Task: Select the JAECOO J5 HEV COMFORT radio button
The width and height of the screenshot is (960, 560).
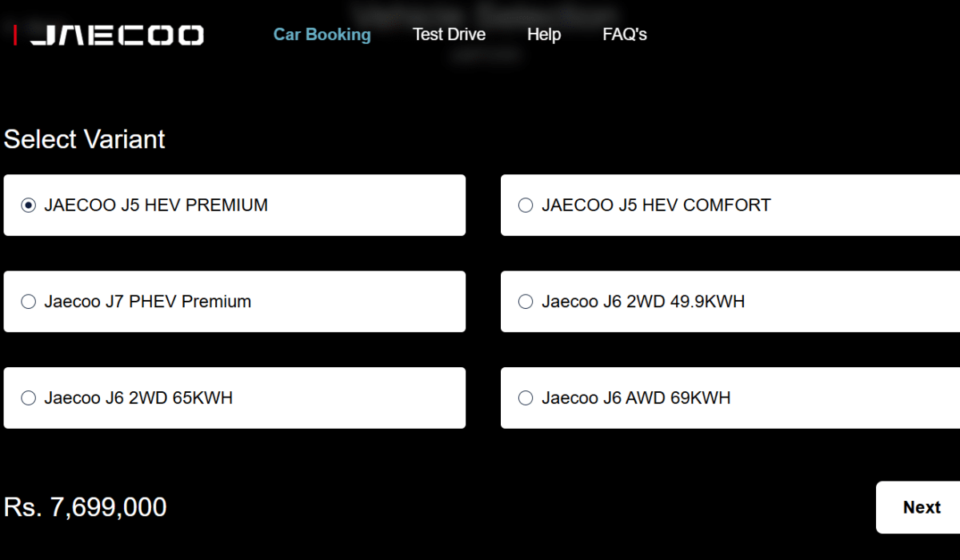Action: [x=526, y=206]
